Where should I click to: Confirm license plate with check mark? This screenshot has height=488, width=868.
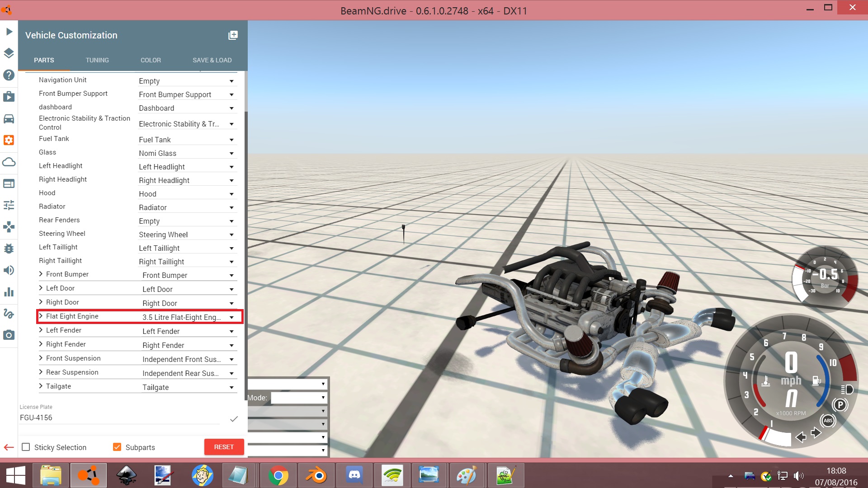click(x=234, y=419)
